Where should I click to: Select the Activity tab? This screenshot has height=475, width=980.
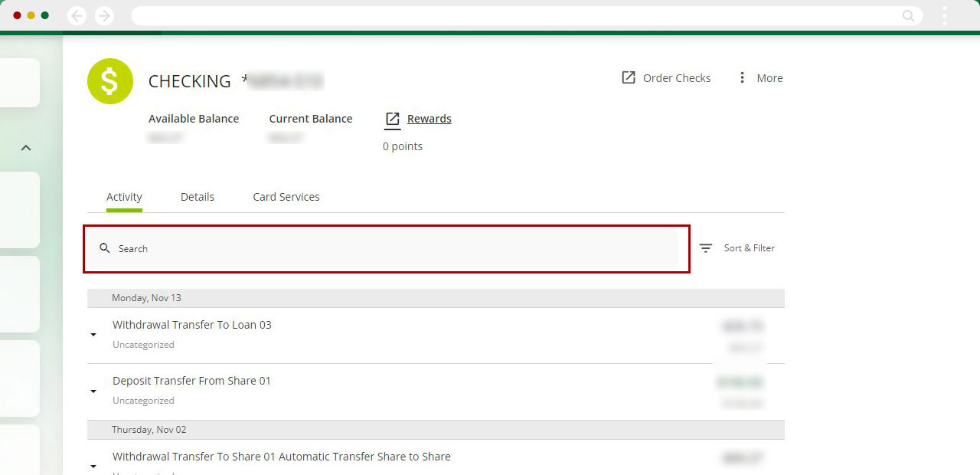point(124,197)
